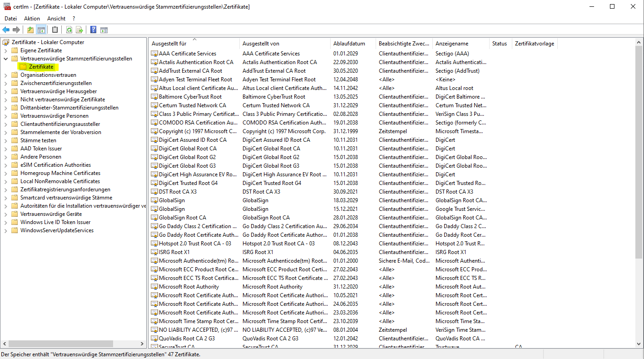Open the Ansicht menu
644x359 pixels.
[56, 19]
